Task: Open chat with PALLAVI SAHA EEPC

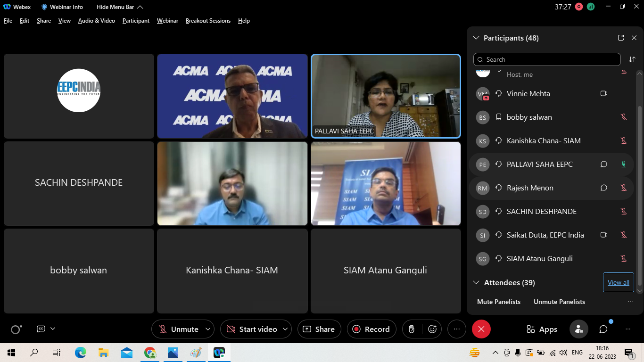Action: tap(604, 164)
